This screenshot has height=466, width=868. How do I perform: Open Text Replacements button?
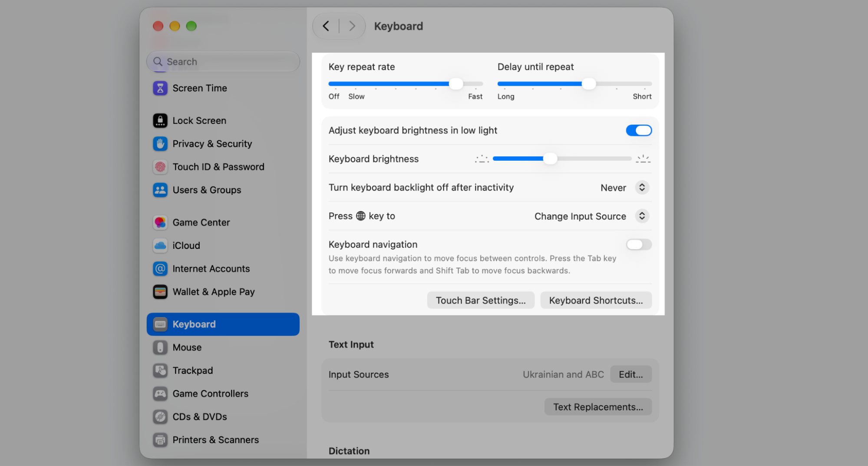598,407
